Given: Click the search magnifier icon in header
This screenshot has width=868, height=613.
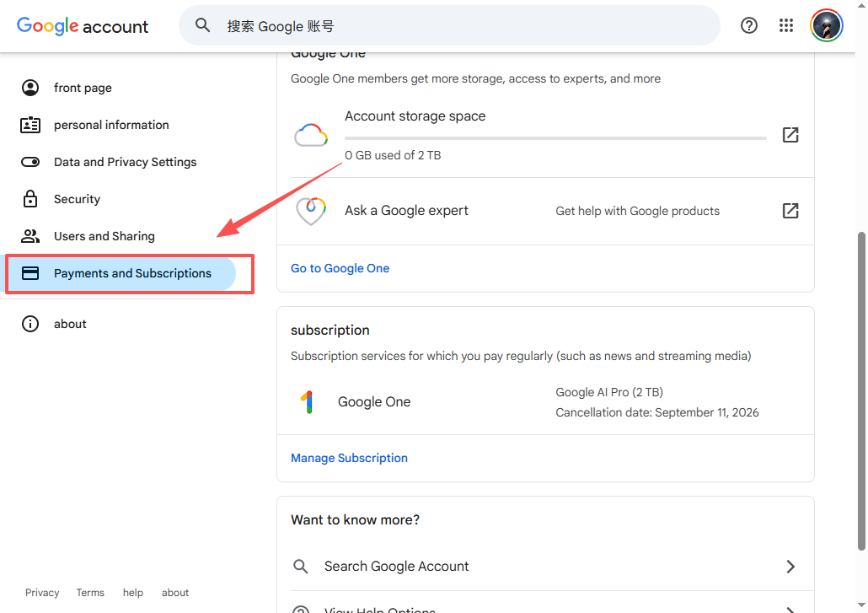Looking at the screenshot, I should click(203, 25).
